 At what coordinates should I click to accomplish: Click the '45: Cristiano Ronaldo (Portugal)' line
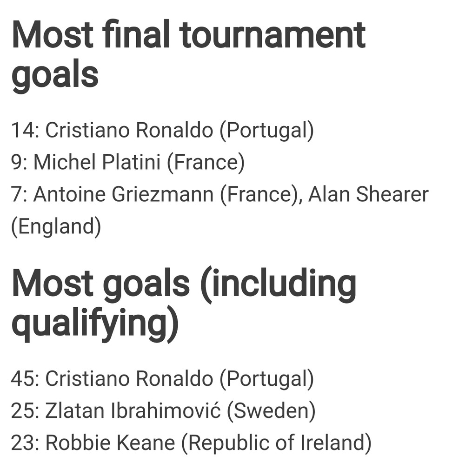click(162, 379)
